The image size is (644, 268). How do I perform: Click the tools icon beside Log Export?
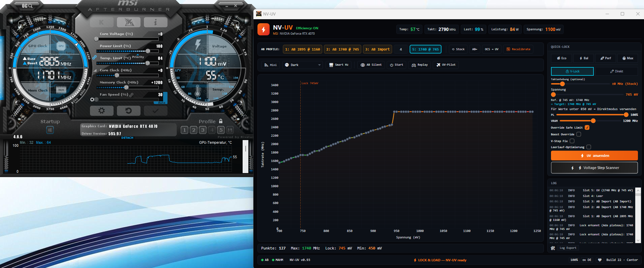coord(553,248)
